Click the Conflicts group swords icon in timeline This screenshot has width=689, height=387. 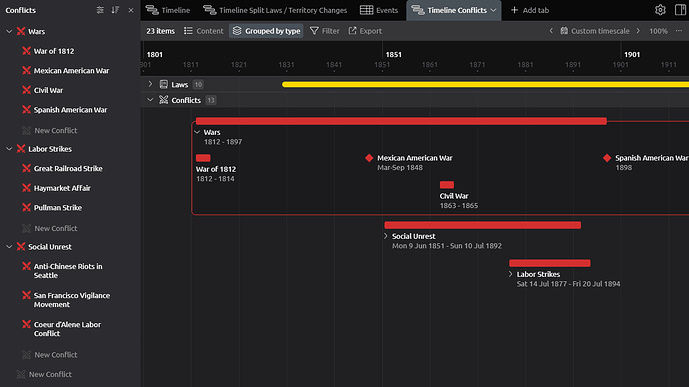163,100
